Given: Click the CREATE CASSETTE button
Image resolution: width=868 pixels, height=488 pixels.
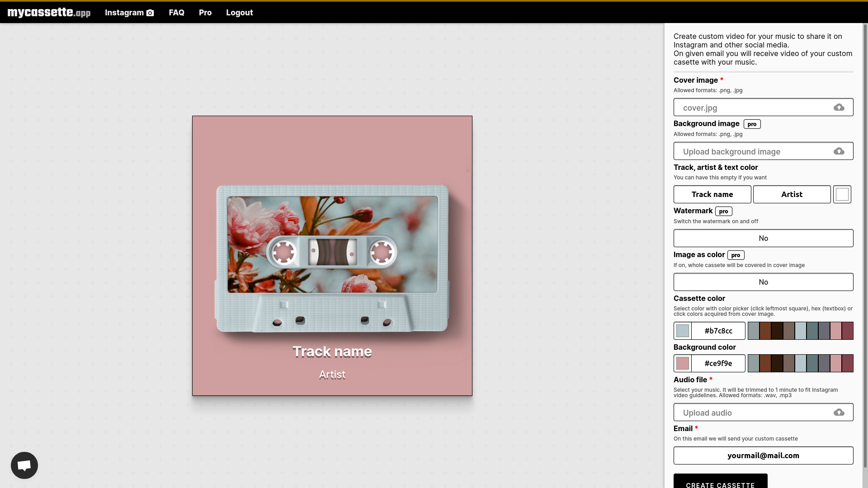Looking at the screenshot, I should click(x=720, y=484).
